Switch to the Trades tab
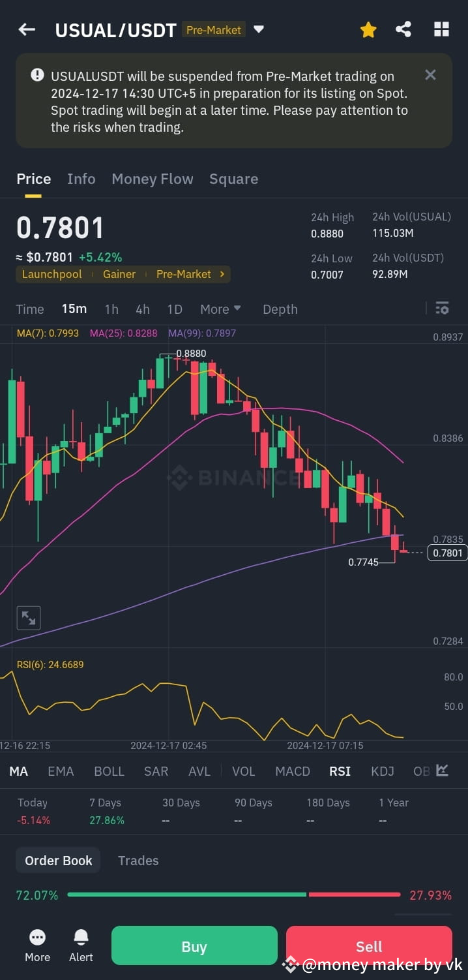The image size is (468, 980). click(138, 861)
